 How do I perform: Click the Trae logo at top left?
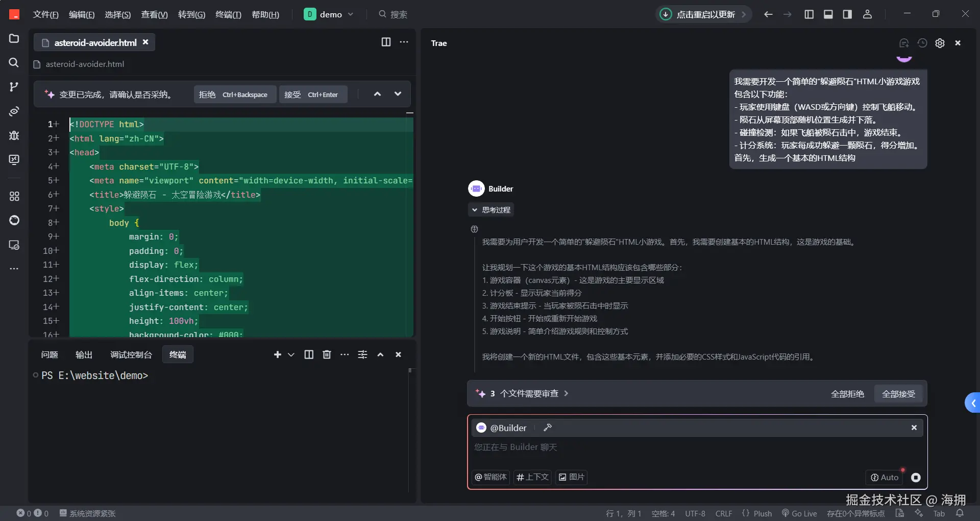click(x=14, y=14)
